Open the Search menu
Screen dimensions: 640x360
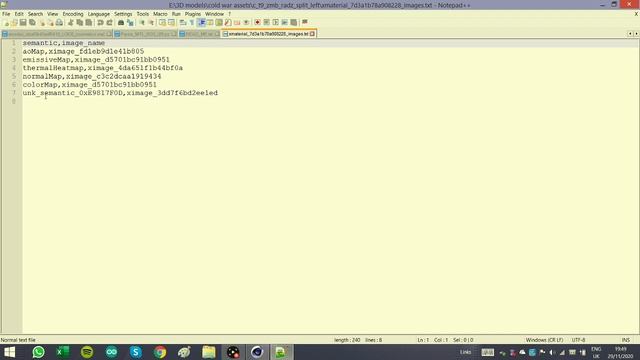36,14
